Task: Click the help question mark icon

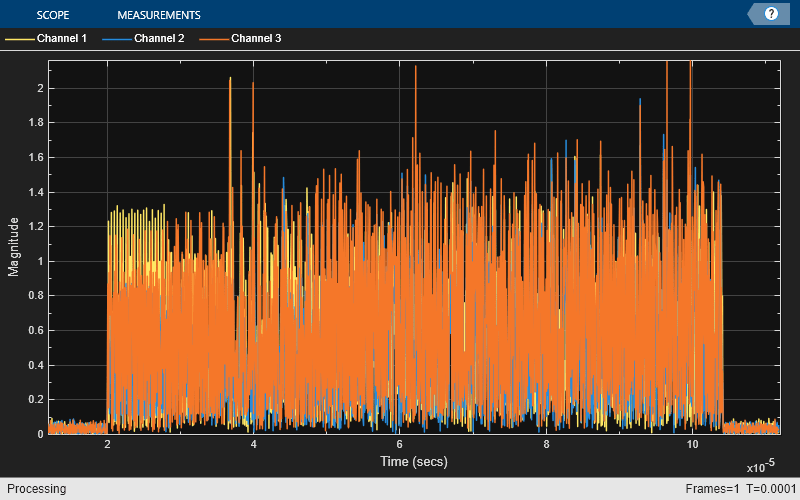Action: pos(771,14)
